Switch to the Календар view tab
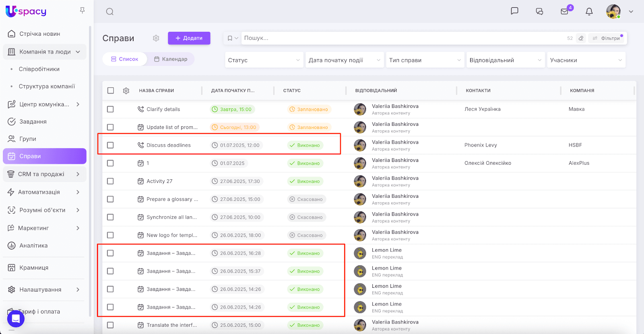Screen dimensions: 644x334 coord(171,59)
